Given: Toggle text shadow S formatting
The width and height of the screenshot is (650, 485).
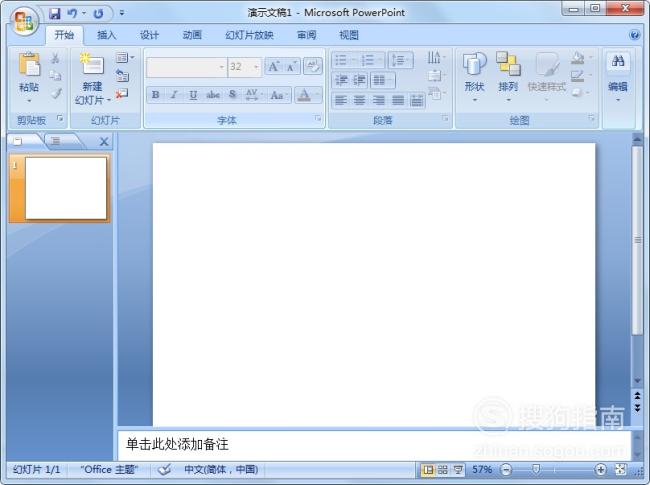Looking at the screenshot, I should pyautogui.click(x=233, y=95).
